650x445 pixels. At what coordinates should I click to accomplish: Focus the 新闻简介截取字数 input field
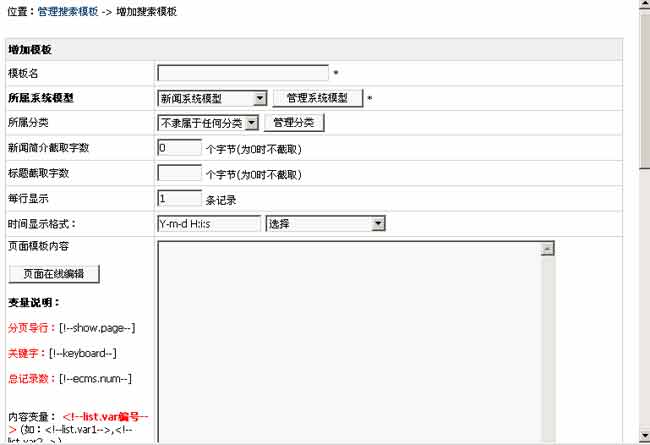pos(180,148)
